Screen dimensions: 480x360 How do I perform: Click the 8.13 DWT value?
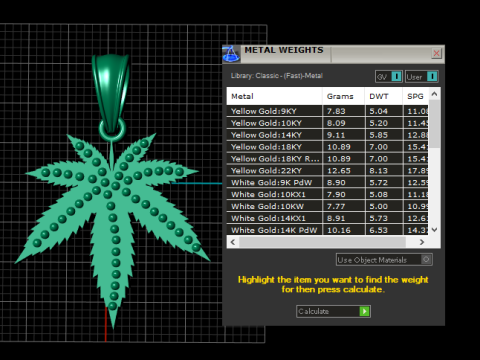point(379,171)
